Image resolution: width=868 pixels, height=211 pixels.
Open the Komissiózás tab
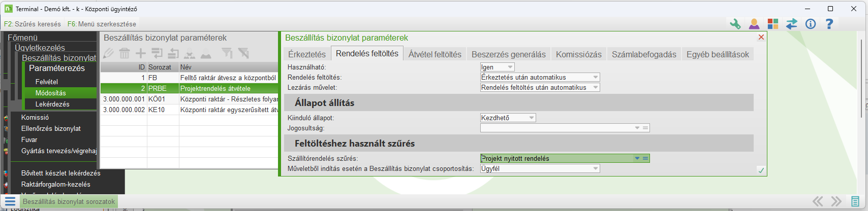point(579,54)
